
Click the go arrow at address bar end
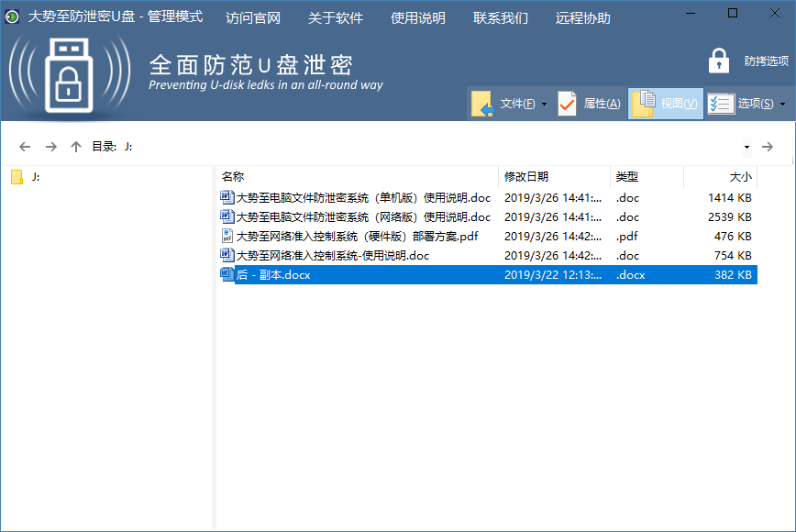click(x=768, y=147)
